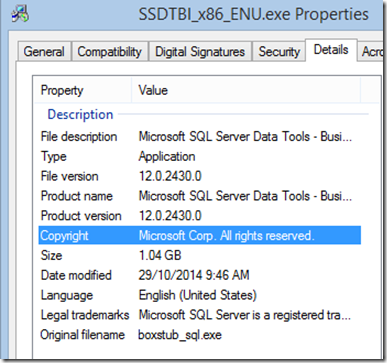This screenshot has height=363, width=387.
Task: Click 'Microsoft Corp. All rights reserved.' value
Action: pos(226,236)
